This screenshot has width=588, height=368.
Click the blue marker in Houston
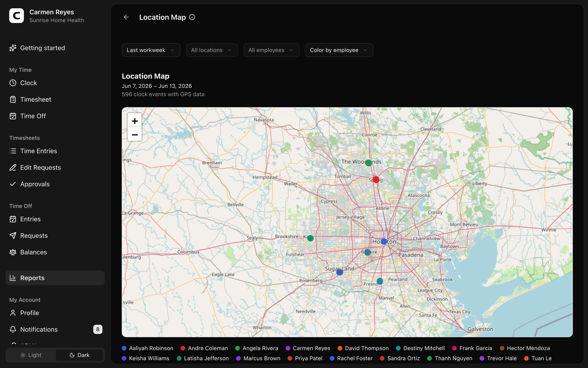(x=384, y=241)
